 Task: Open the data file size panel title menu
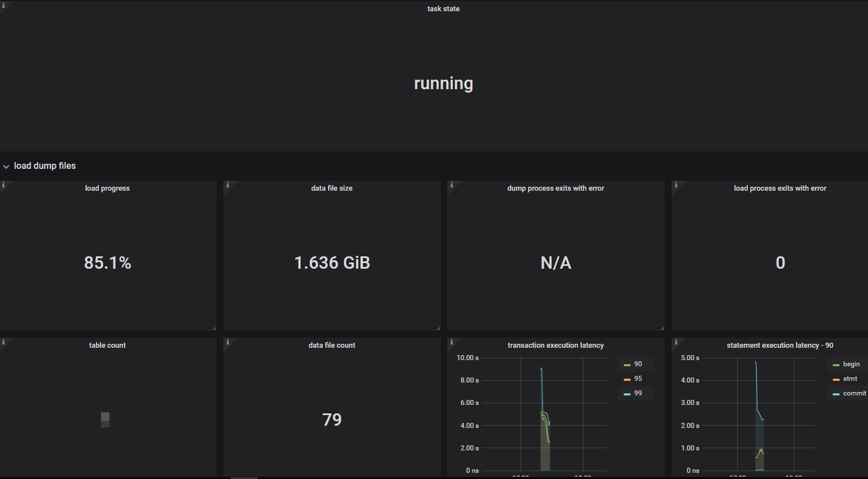tap(332, 188)
